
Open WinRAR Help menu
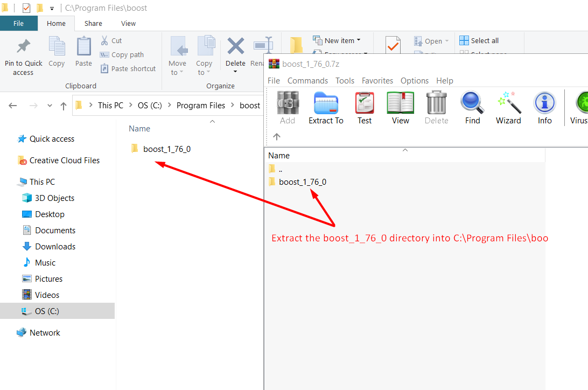[445, 81]
